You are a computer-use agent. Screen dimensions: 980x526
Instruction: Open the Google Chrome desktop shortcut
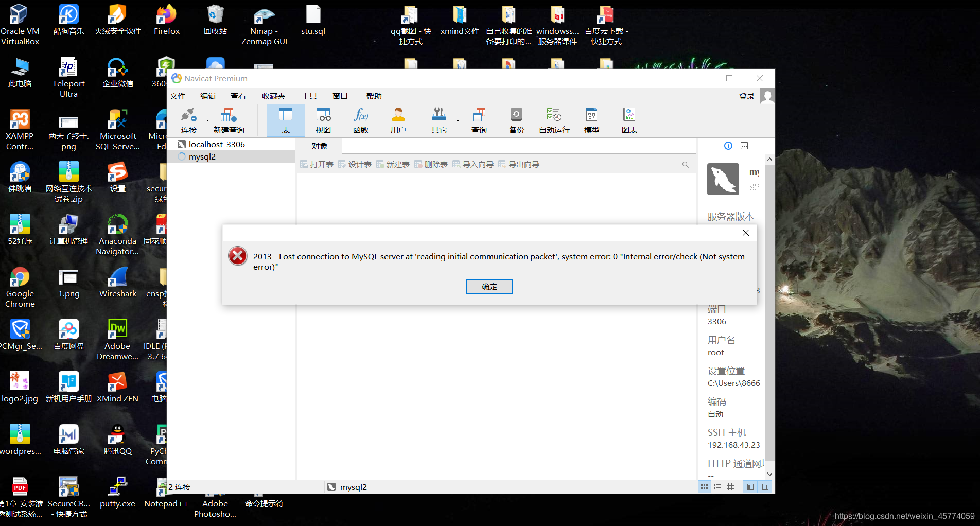(20, 288)
